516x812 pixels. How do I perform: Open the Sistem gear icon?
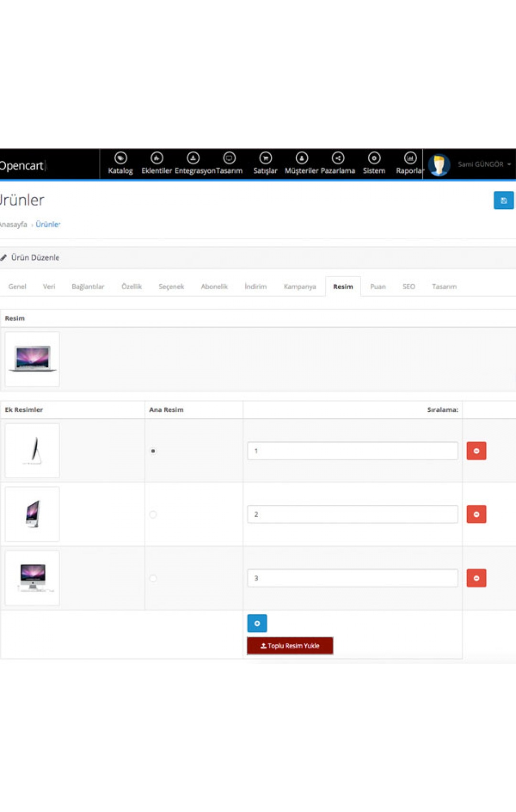[x=374, y=158]
